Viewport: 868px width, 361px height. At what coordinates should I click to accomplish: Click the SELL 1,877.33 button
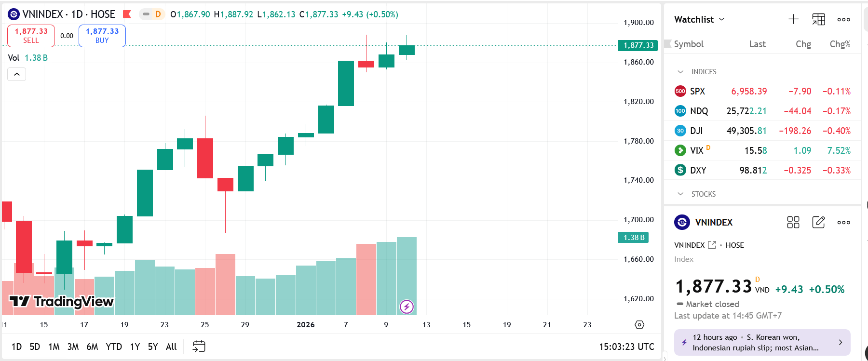coord(30,36)
